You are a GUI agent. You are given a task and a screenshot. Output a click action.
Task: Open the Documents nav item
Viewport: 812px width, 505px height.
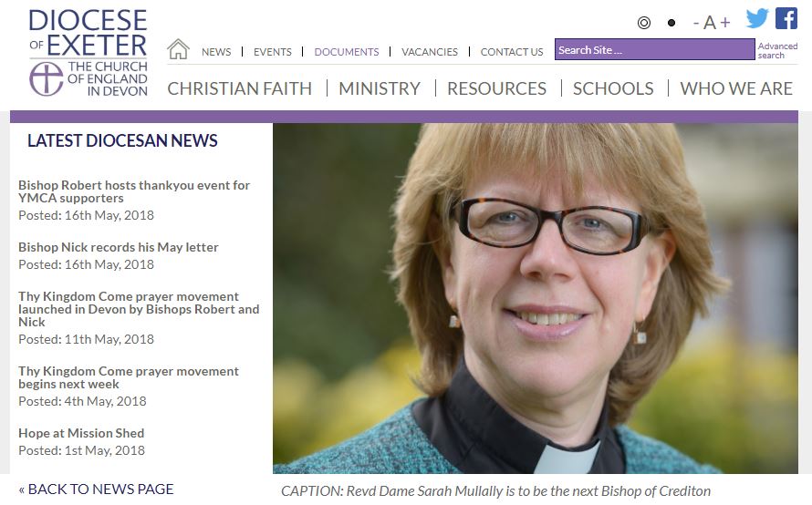click(x=347, y=52)
